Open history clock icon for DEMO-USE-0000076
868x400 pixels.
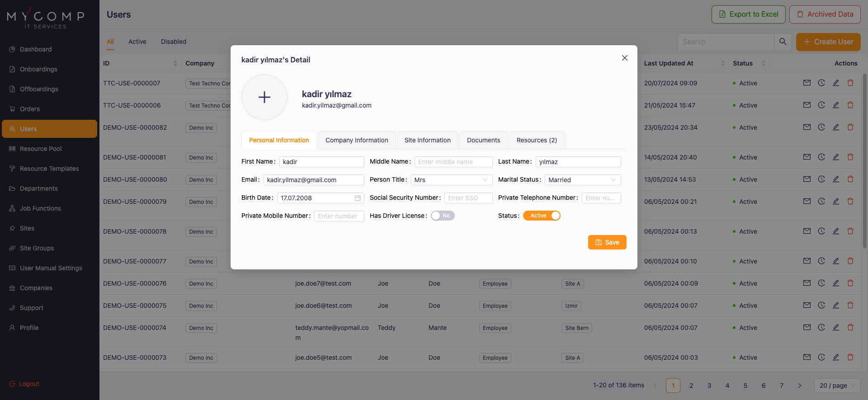821,283
